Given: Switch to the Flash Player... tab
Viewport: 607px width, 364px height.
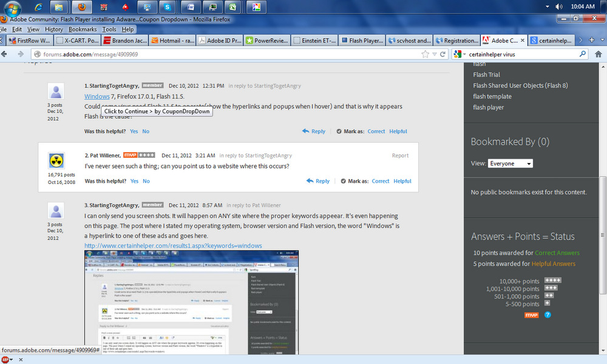Looking at the screenshot, I should coord(362,40).
